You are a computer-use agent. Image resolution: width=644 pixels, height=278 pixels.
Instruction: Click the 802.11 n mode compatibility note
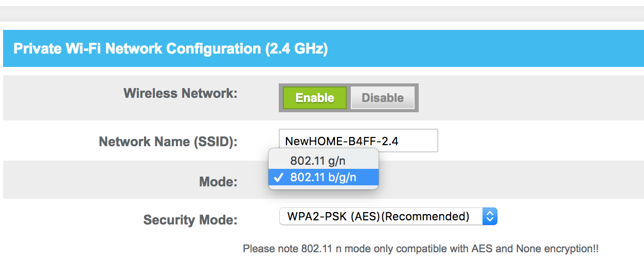tap(420, 249)
